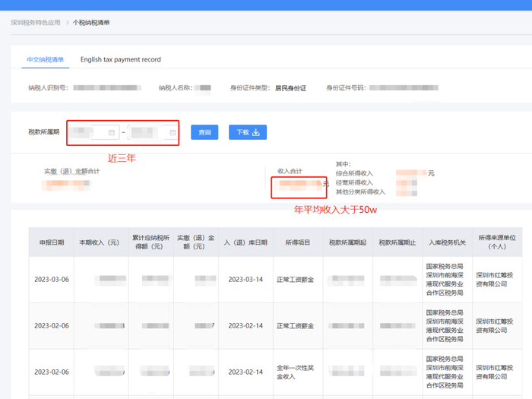Click 居民身份证 ID type value
This screenshot has width=532, height=399.
pyautogui.click(x=290, y=88)
